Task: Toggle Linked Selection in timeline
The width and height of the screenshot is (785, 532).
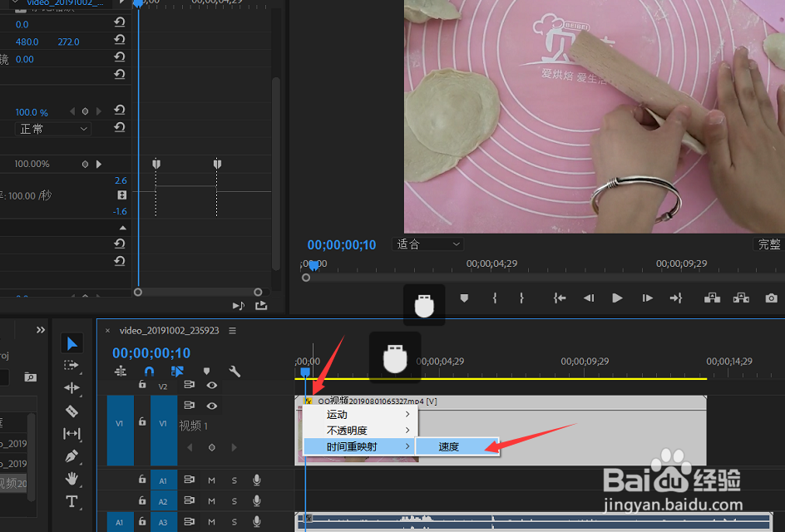Action: pyautogui.click(x=177, y=372)
